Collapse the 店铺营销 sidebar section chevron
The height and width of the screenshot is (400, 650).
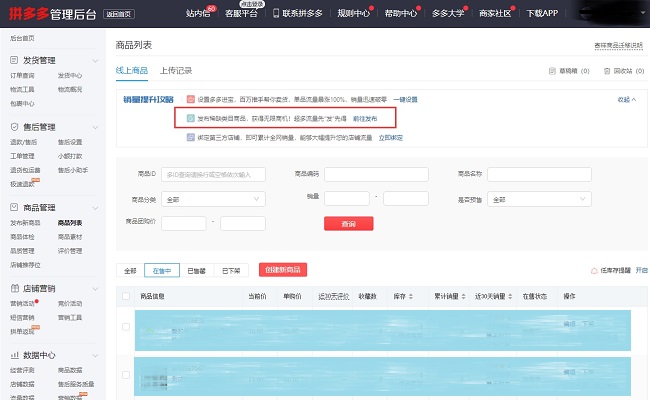tap(95, 288)
